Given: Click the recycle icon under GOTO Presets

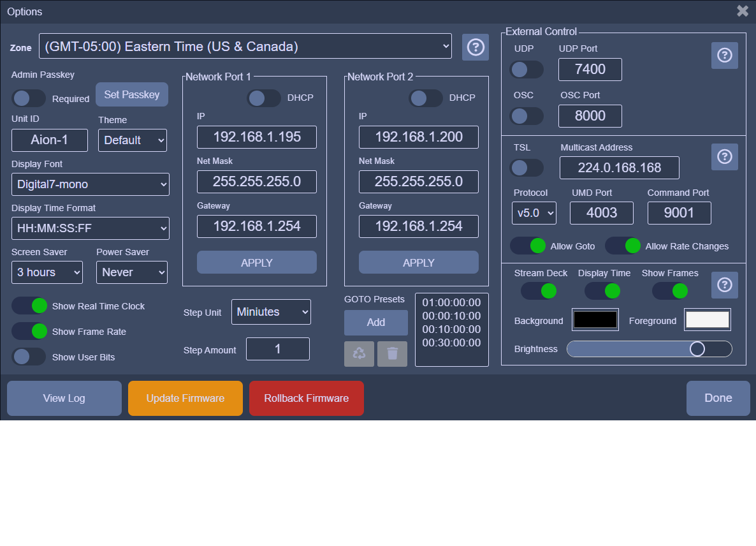Looking at the screenshot, I should point(359,354).
